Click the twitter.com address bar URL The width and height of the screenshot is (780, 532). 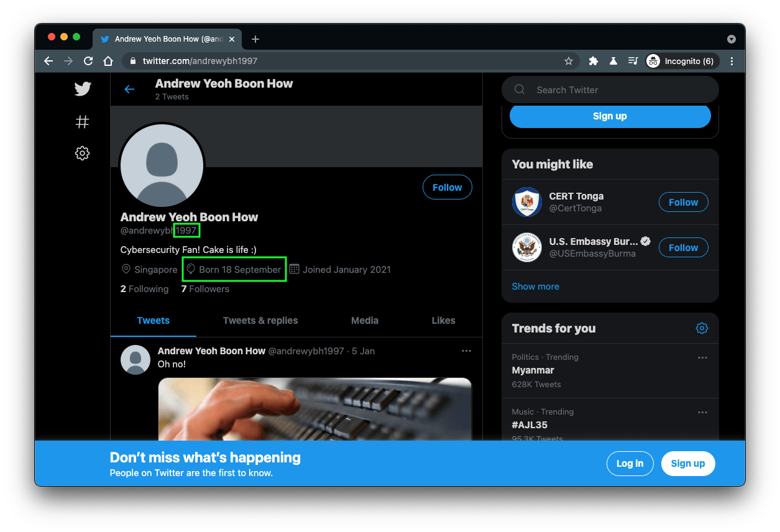click(x=200, y=61)
